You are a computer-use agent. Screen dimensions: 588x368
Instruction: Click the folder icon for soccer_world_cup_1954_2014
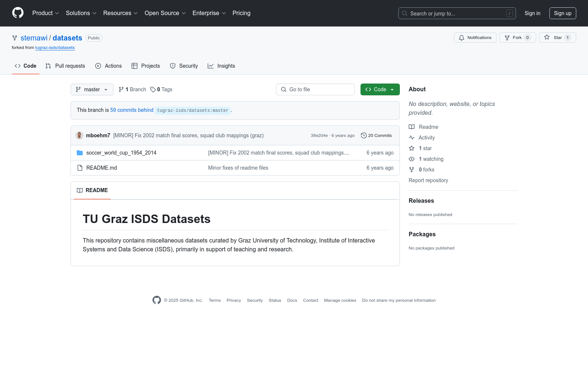click(80, 153)
